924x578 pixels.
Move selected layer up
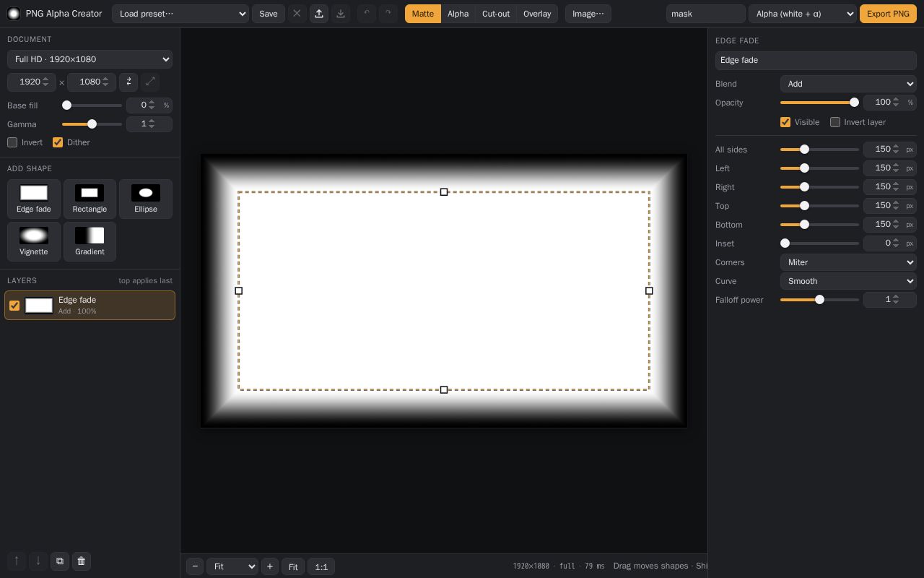pos(17,561)
